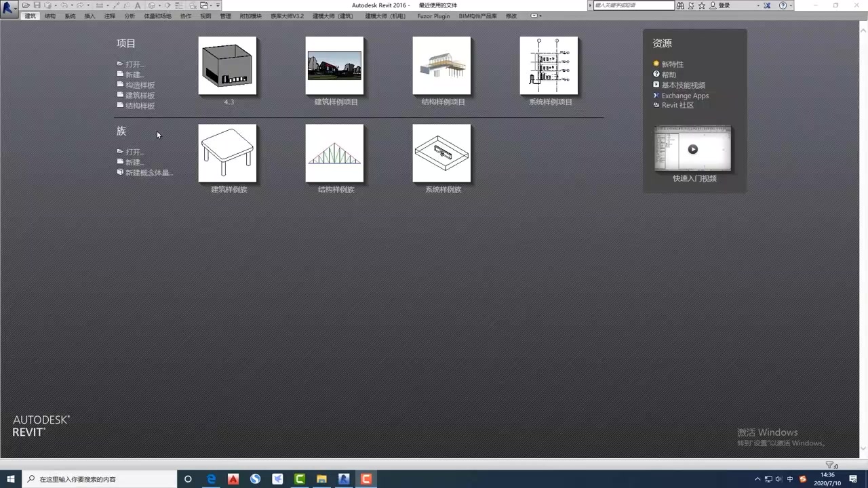Open the 新特性 resource link

coord(673,64)
